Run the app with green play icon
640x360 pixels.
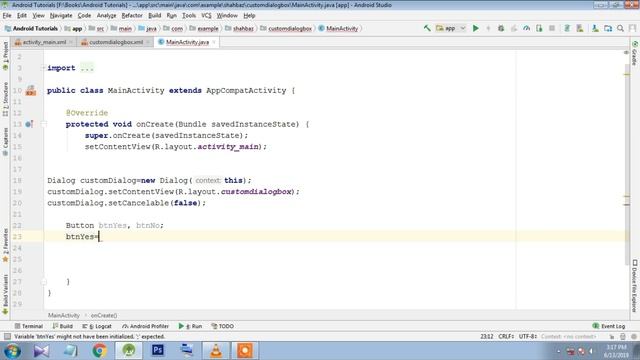click(476, 28)
